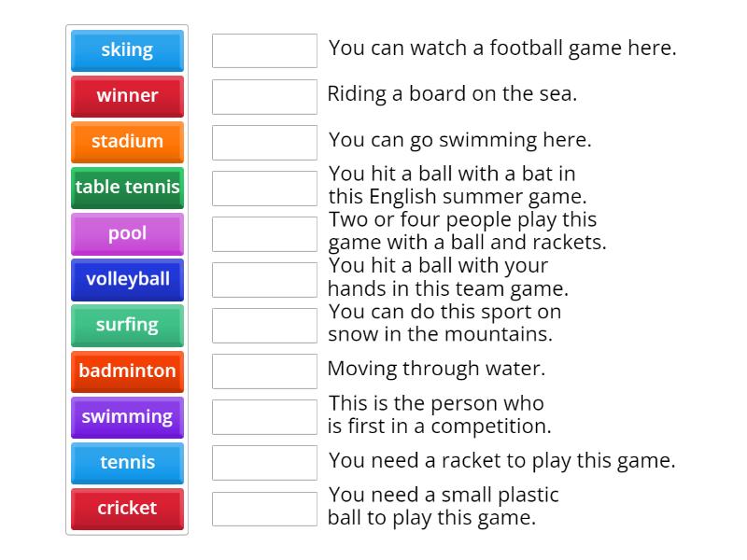Click answer box for 'You can go swimming here'
This screenshot has width=747, height=560.
264,143
